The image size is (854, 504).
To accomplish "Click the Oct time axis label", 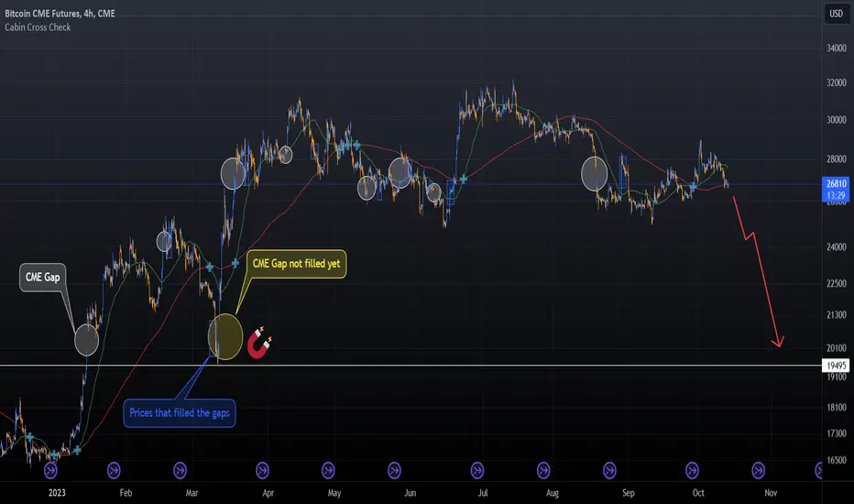I will [x=698, y=493].
